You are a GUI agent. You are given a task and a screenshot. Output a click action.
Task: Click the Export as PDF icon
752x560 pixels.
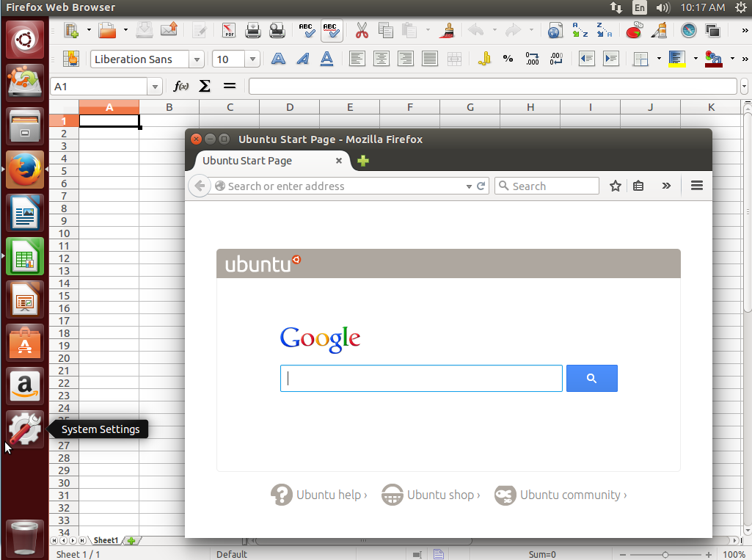click(x=229, y=30)
